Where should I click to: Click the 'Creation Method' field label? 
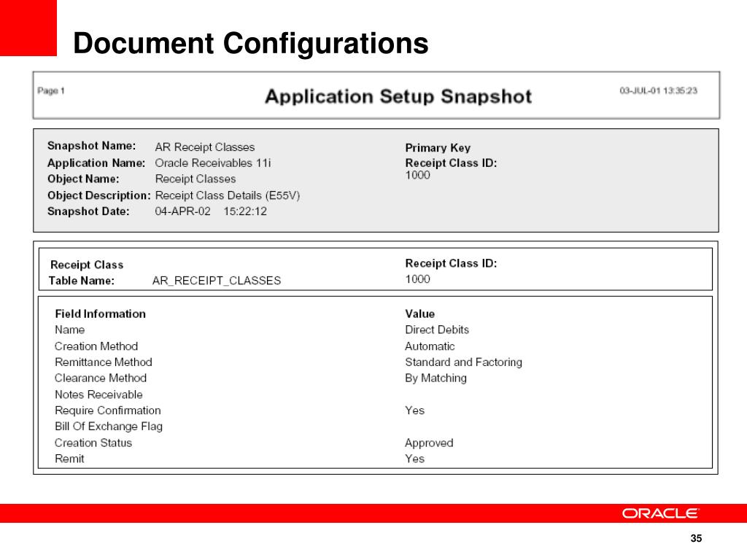tap(96, 346)
